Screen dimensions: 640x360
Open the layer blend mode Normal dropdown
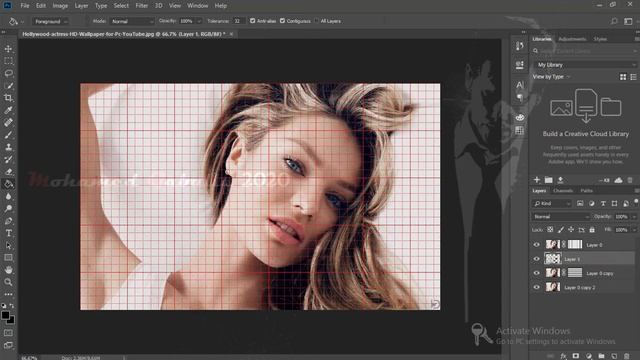(561, 217)
